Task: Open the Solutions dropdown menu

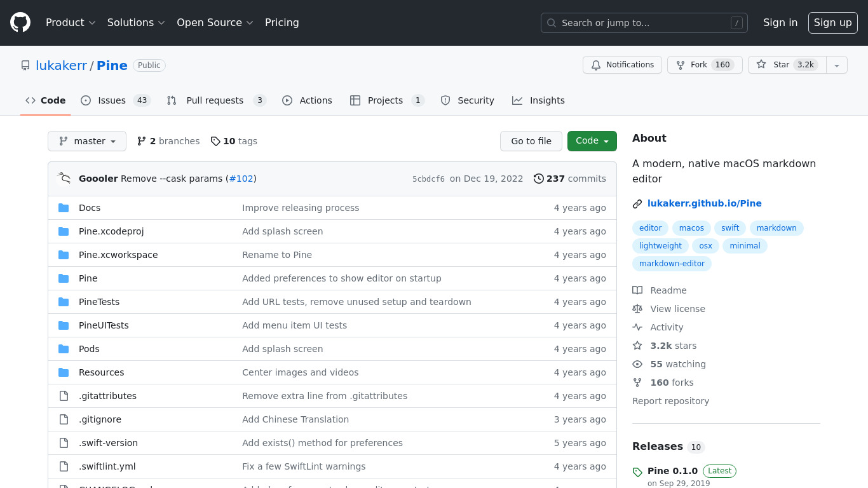Action: (136, 23)
